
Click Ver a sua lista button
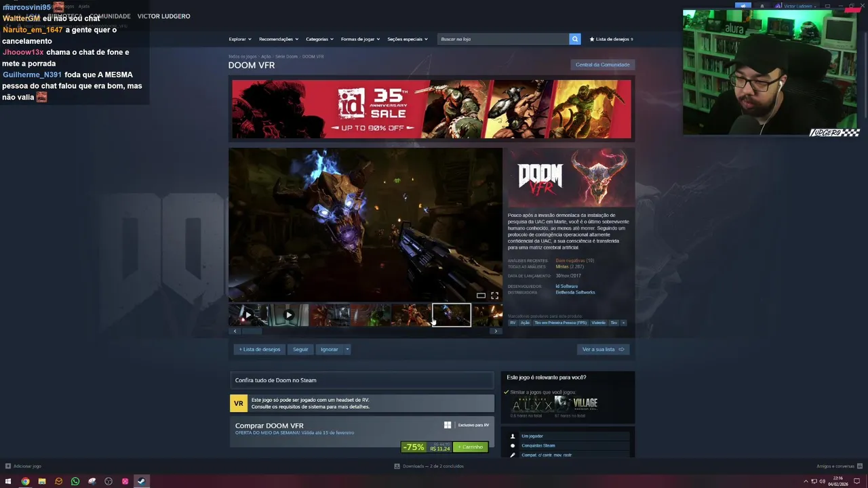pyautogui.click(x=603, y=349)
